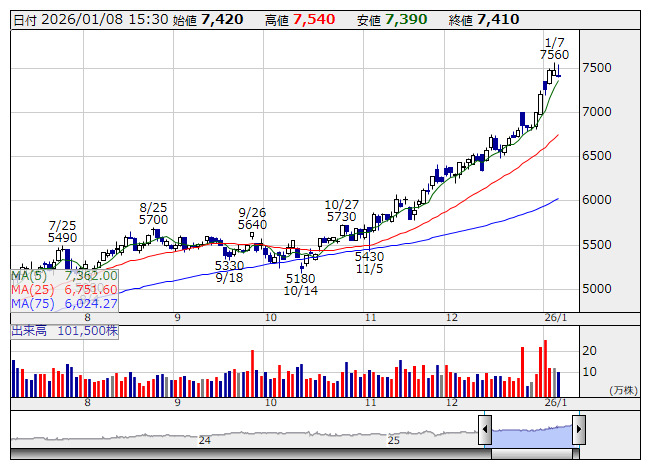Click the scrollbar track left of thumb
The width and height of the screenshot is (653, 470).
point(251,454)
